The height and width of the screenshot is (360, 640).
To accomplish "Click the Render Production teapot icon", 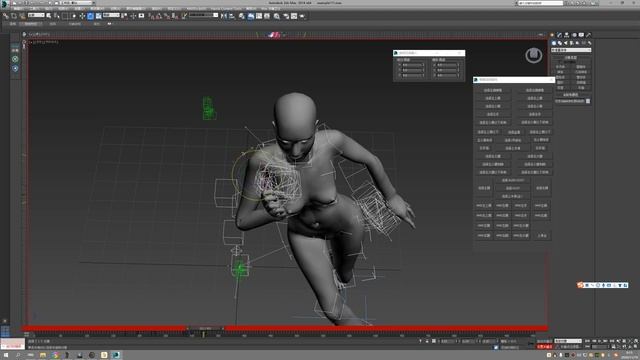I will 302,16.
